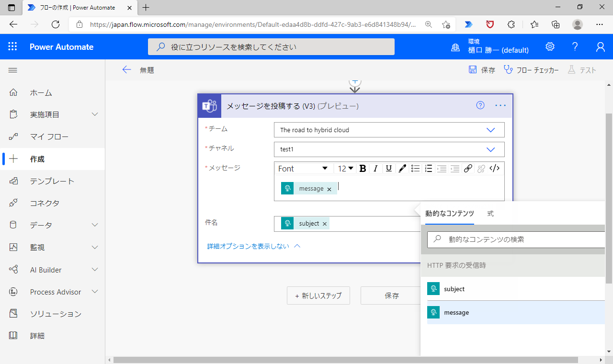The width and height of the screenshot is (613, 364).
Task: Insert a hyperlink
Action: (468, 169)
